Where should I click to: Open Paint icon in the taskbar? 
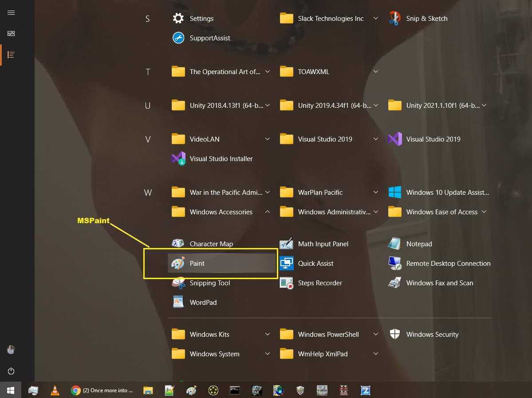pos(191,390)
